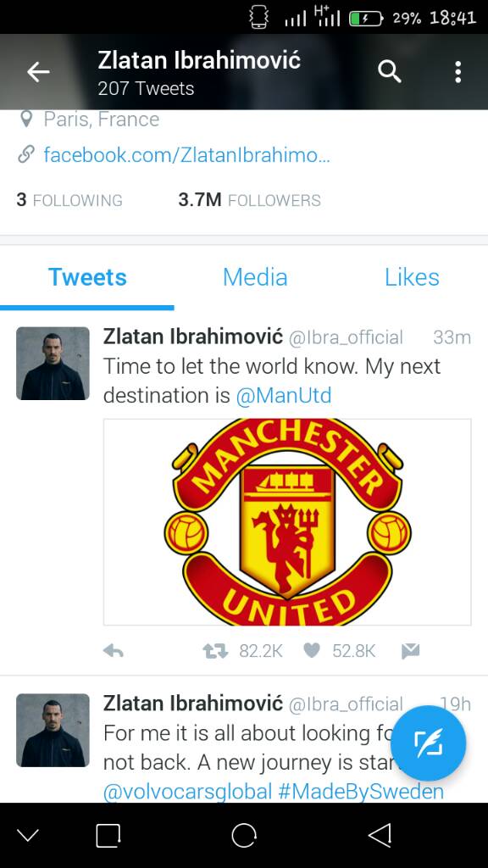The width and height of the screenshot is (488, 868).
Task: Tap the back arrow in the header
Action: [x=38, y=72]
